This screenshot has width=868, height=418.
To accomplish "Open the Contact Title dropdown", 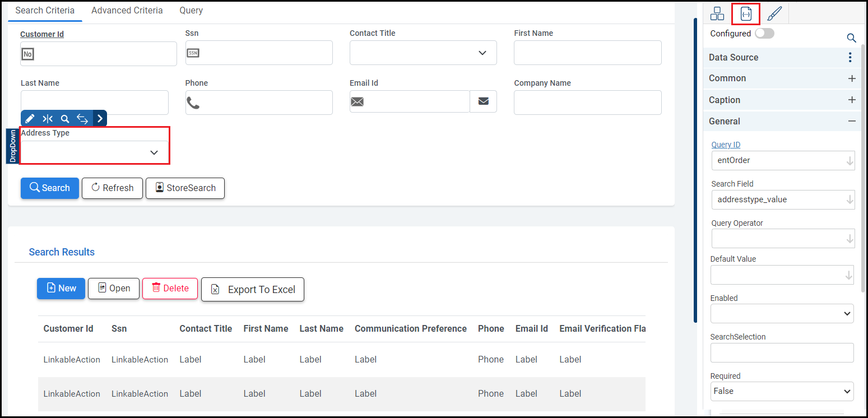I will tap(423, 53).
